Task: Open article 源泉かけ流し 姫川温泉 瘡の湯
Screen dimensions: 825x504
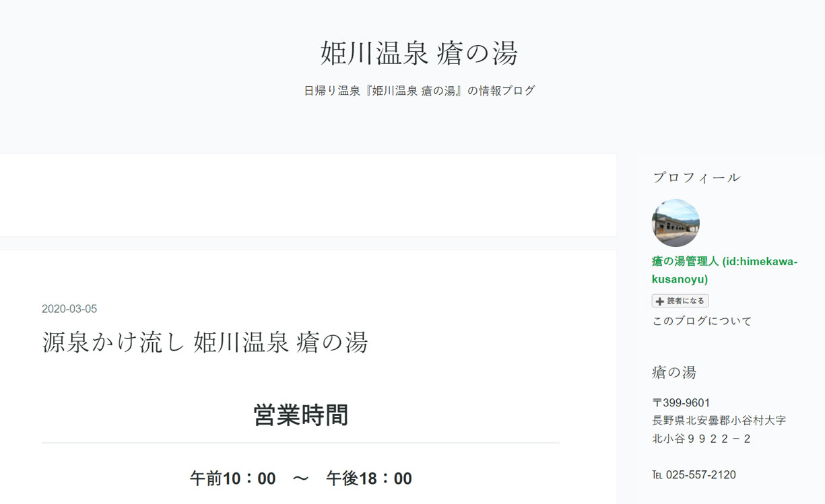Action: [205, 343]
